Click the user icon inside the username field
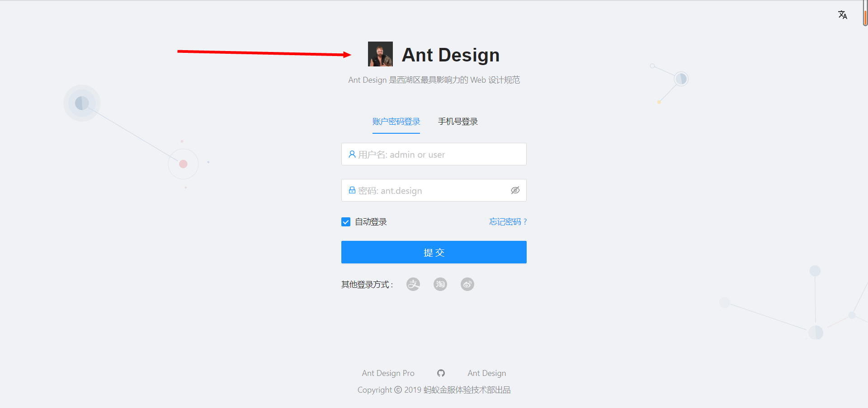 point(352,154)
